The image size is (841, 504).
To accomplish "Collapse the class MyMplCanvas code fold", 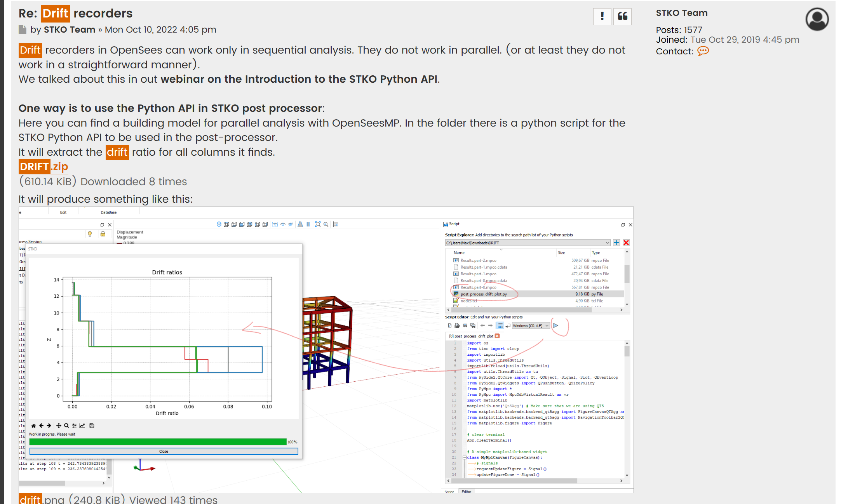I will tap(464, 457).
